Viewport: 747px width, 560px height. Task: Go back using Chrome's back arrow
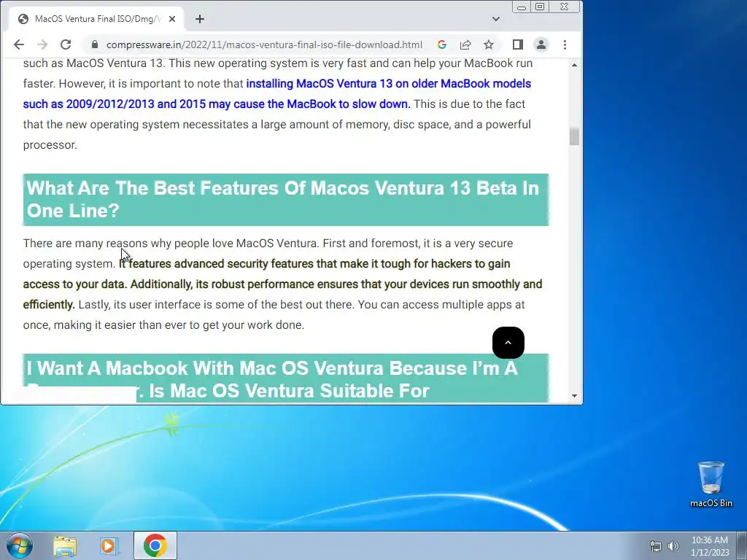(18, 44)
